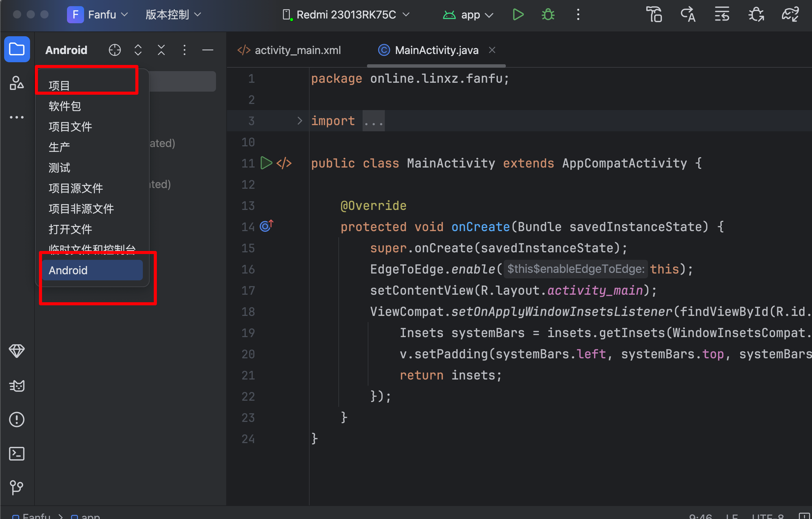Open the Git version control sidebar icon
This screenshot has width=812, height=519.
coord(17,488)
